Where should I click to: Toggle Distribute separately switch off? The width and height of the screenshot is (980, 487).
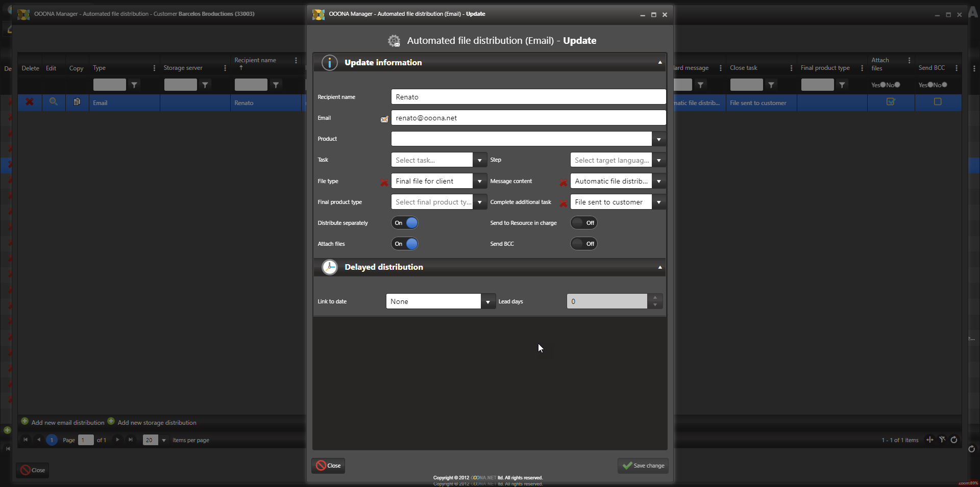[x=405, y=223]
